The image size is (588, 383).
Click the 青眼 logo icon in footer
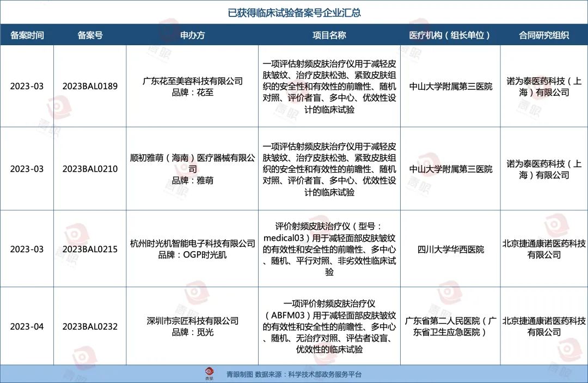click(210, 374)
